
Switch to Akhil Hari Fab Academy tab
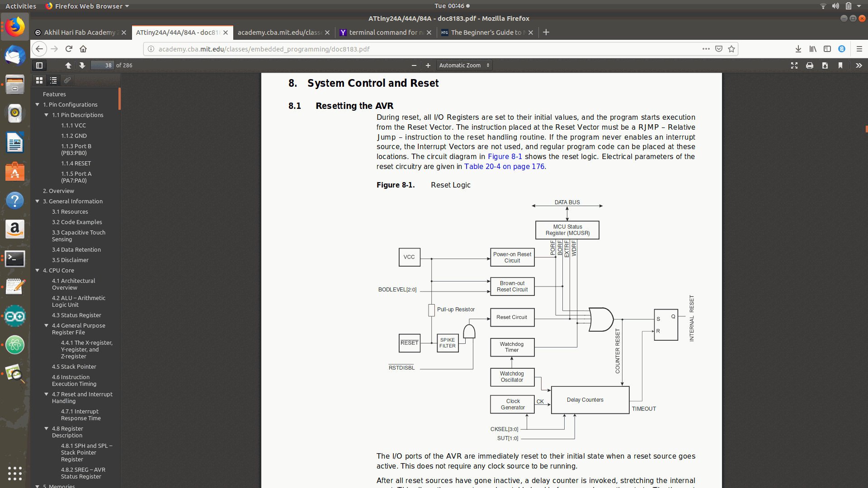tap(79, 33)
